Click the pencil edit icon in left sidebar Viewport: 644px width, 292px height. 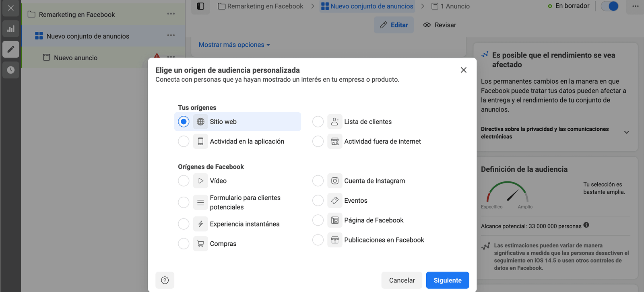click(11, 49)
